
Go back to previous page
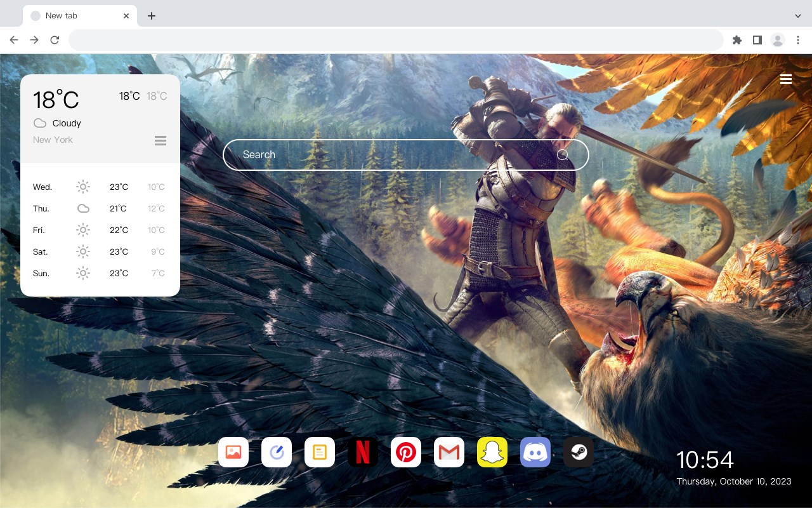tap(14, 40)
